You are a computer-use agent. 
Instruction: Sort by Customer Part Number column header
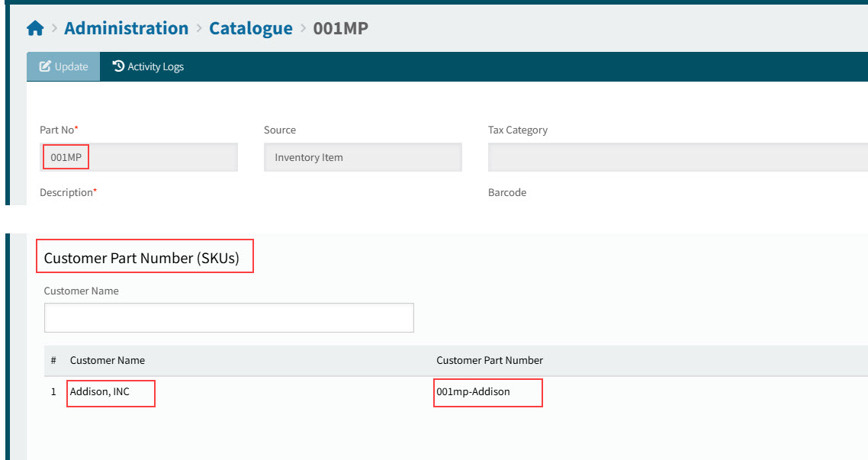point(490,360)
